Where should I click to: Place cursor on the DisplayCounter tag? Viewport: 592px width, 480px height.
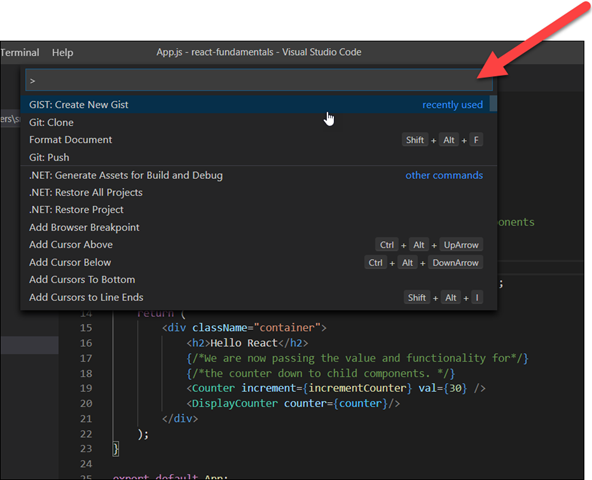[x=235, y=403]
